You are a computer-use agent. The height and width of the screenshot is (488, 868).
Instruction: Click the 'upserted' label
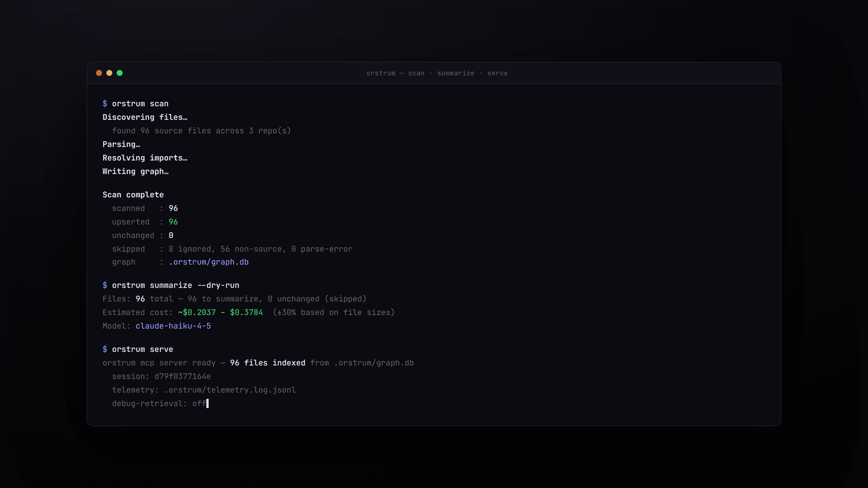131,222
